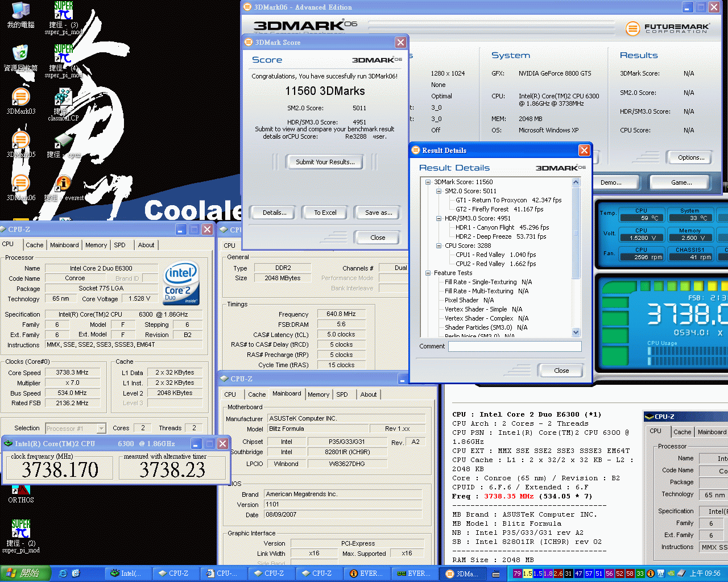728x582 pixels.
Task: Click the clock frequency 3738.170 value
Action: click(x=60, y=469)
